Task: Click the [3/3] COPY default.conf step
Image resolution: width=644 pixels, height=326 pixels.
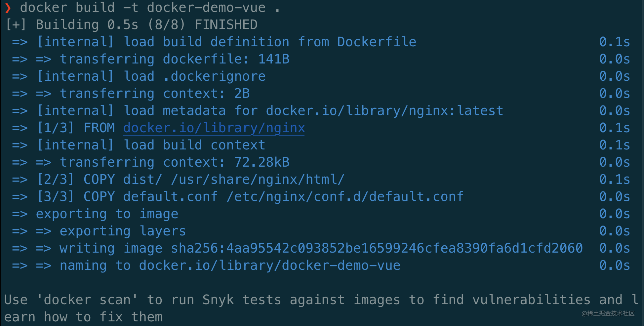Action: 250,197
